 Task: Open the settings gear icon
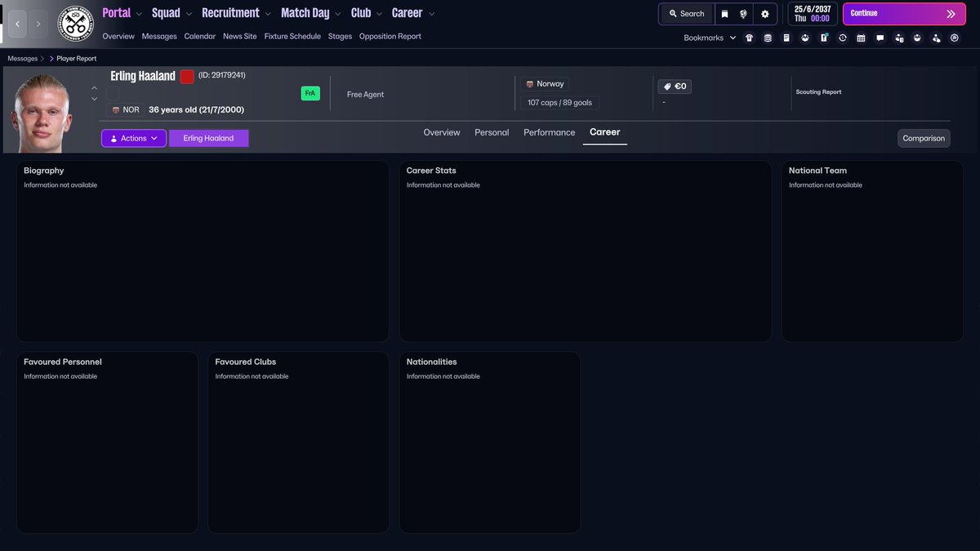point(765,14)
